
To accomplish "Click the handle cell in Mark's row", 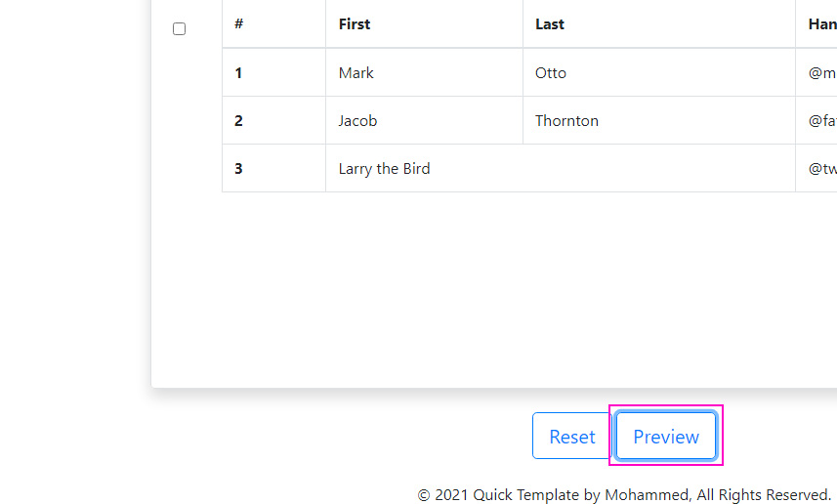I will tap(821, 73).
